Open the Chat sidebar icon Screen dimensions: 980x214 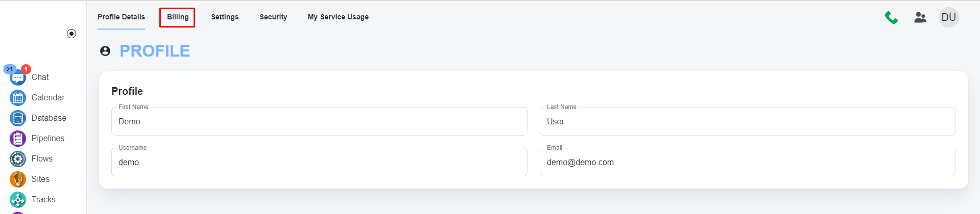point(18,77)
